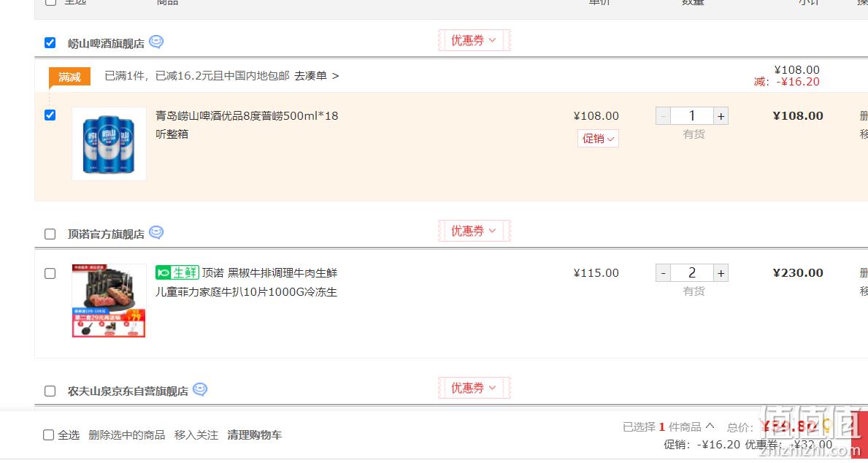Open the 促销 dropdown under the beer price

598,139
